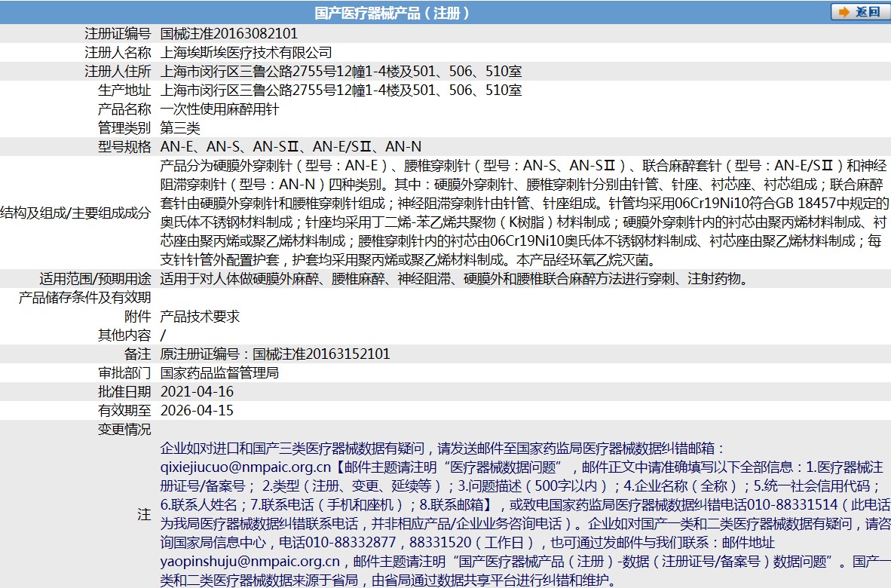The width and height of the screenshot is (891, 588).
Task: Click the 批准日期 label
Action: coord(124,391)
